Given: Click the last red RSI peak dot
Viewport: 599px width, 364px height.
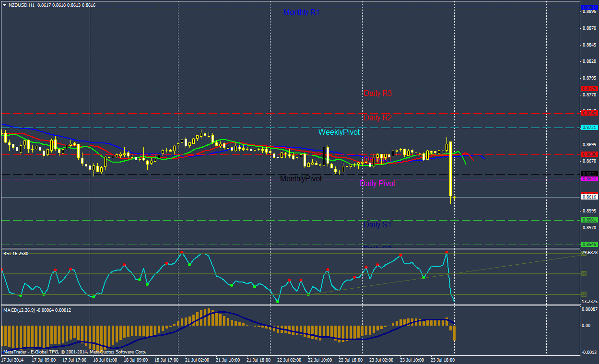Looking at the screenshot, I should (x=446, y=252).
